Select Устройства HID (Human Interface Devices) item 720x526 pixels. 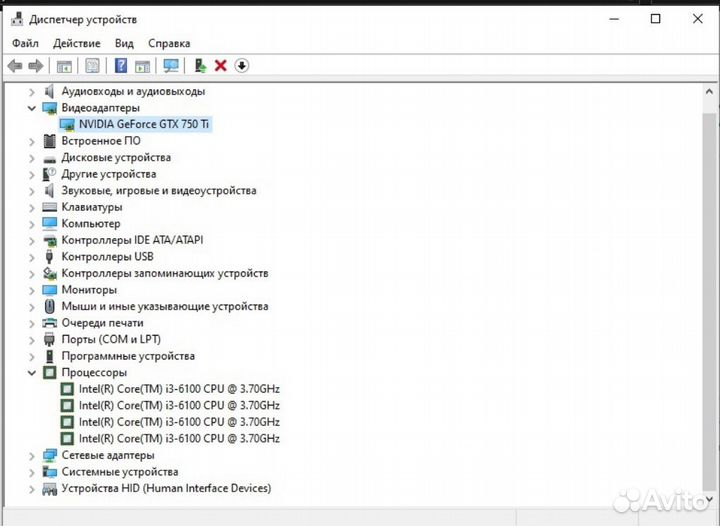point(165,489)
